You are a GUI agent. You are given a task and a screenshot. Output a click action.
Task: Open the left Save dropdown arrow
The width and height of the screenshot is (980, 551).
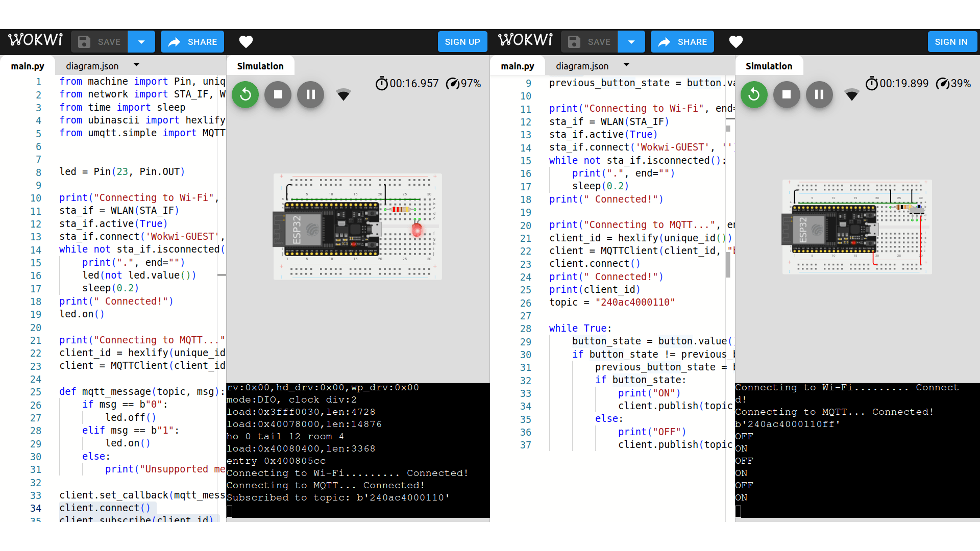pyautogui.click(x=141, y=42)
